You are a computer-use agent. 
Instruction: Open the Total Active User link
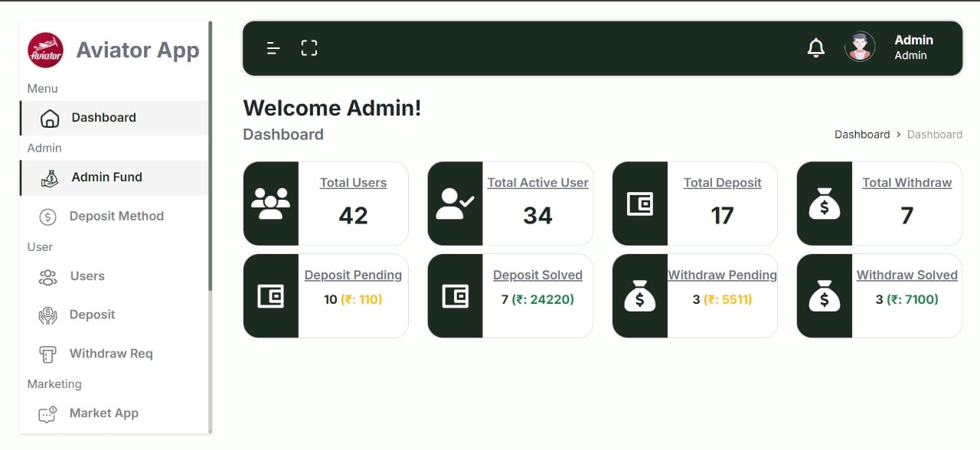click(537, 183)
